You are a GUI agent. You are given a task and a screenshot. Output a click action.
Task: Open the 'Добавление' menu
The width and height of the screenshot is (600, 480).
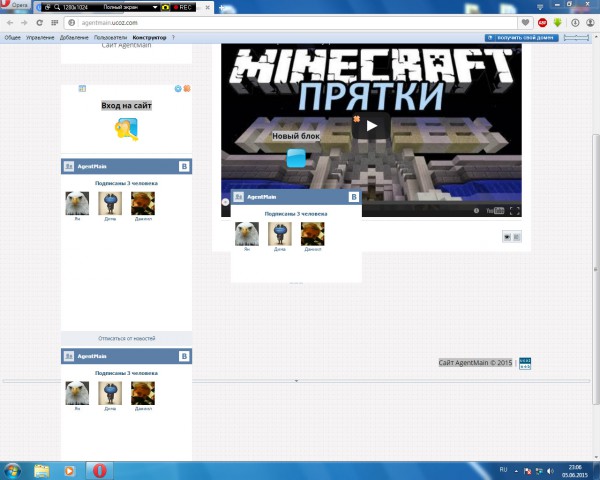click(x=74, y=38)
